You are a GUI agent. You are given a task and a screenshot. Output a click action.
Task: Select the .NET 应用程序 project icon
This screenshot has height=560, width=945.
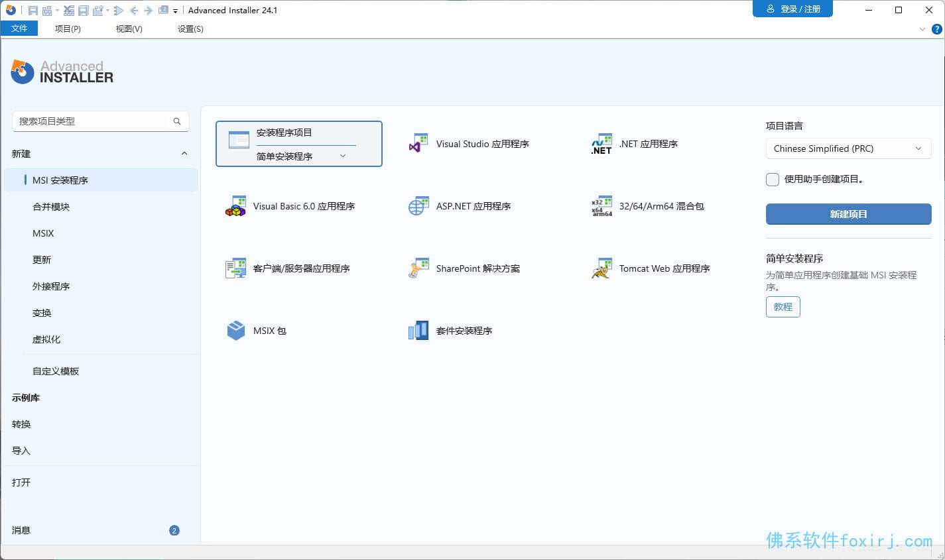point(601,144)
